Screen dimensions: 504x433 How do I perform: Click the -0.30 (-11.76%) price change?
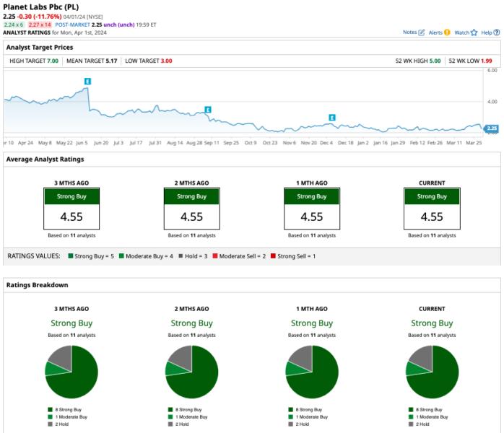(39, 17)
